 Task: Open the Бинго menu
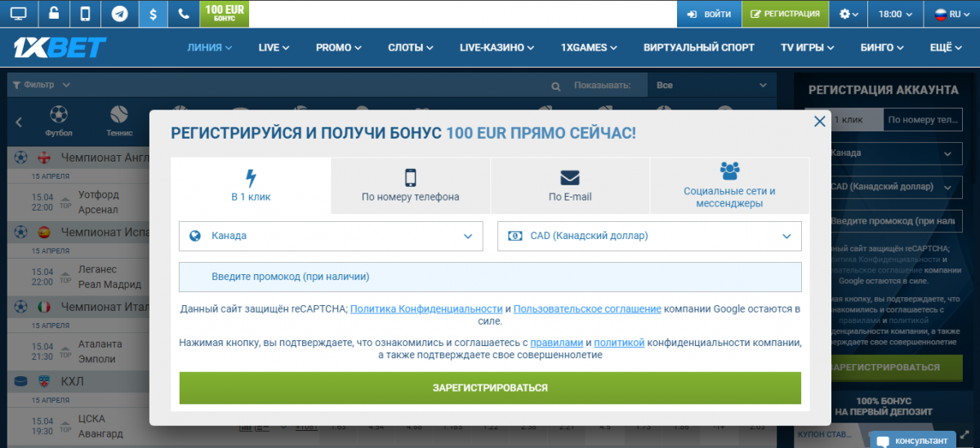tap(884, 47)
